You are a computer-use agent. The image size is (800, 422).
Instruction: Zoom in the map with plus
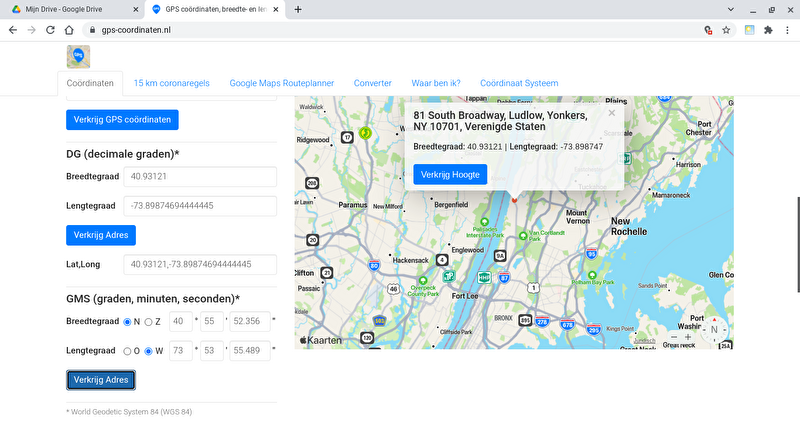688,337
